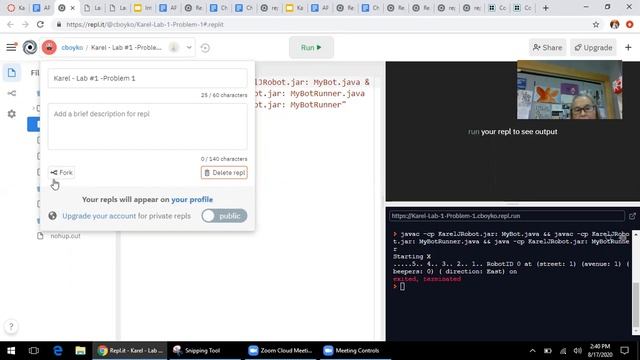
Task: Open the help question mark icon
Action: point(11,326)
